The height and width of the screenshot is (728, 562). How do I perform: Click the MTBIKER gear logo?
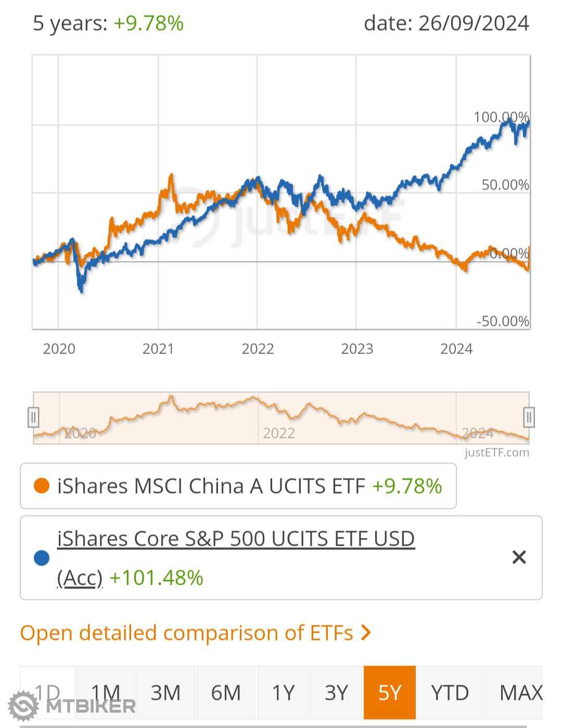[23, 706]
